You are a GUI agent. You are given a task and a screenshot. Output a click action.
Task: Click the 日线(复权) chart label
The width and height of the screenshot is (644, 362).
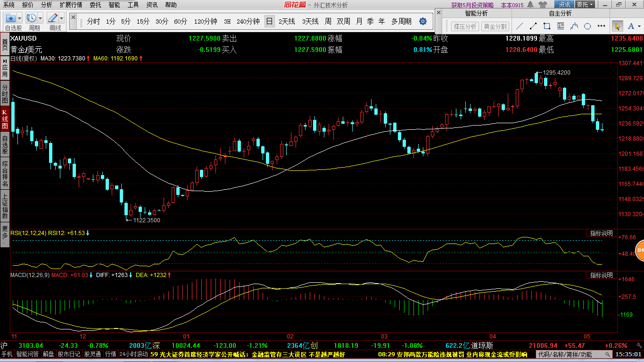point(24,59)
